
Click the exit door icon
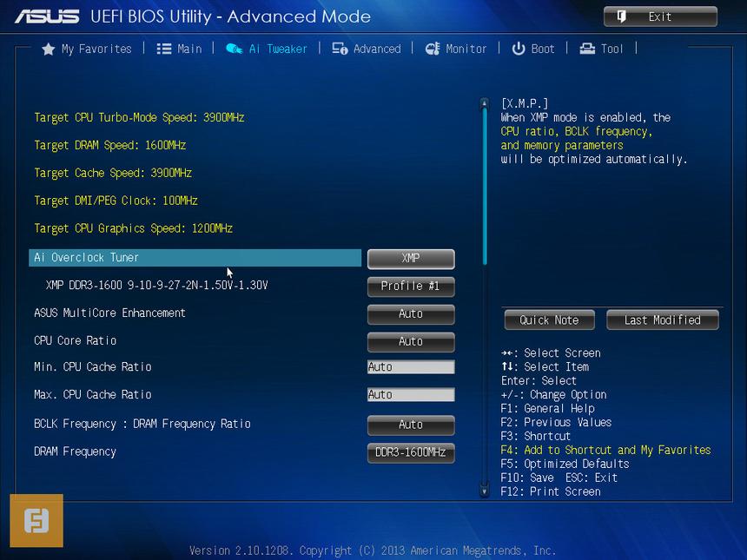(622, 16)
